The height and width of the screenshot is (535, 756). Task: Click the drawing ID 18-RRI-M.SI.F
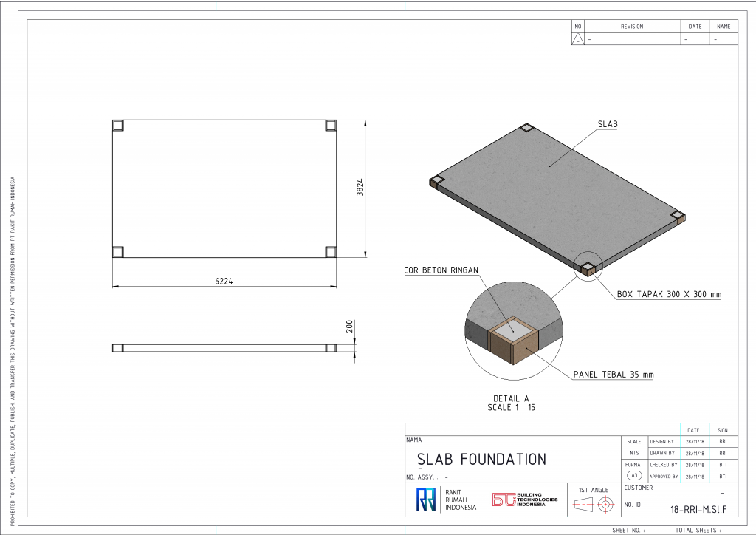(x=698, y=509)
